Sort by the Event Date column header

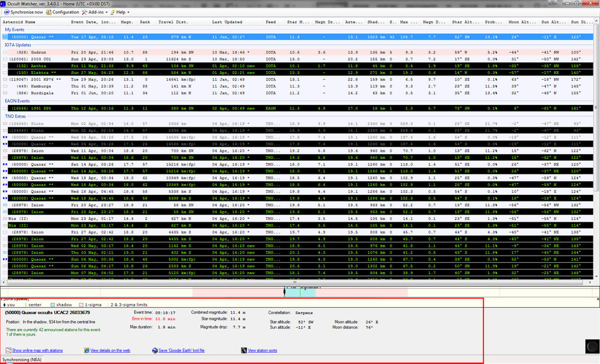[93, 22]
